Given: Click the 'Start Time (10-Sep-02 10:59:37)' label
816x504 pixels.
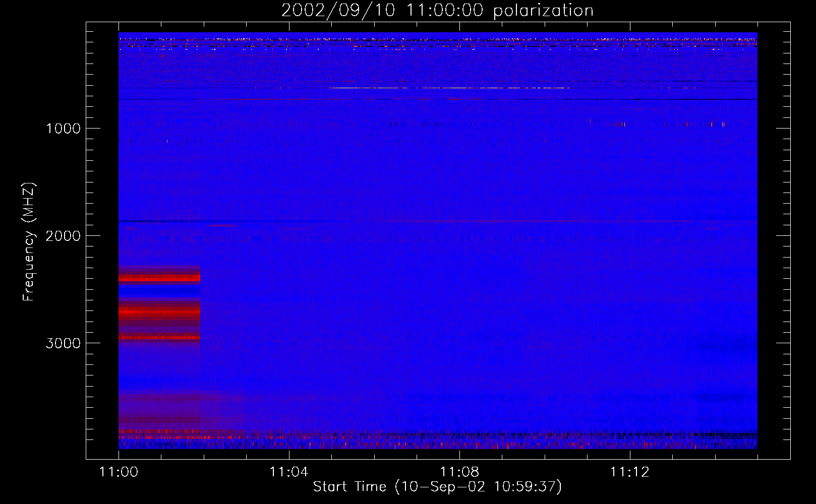Looking at the screenshot, I should point(437,487).
